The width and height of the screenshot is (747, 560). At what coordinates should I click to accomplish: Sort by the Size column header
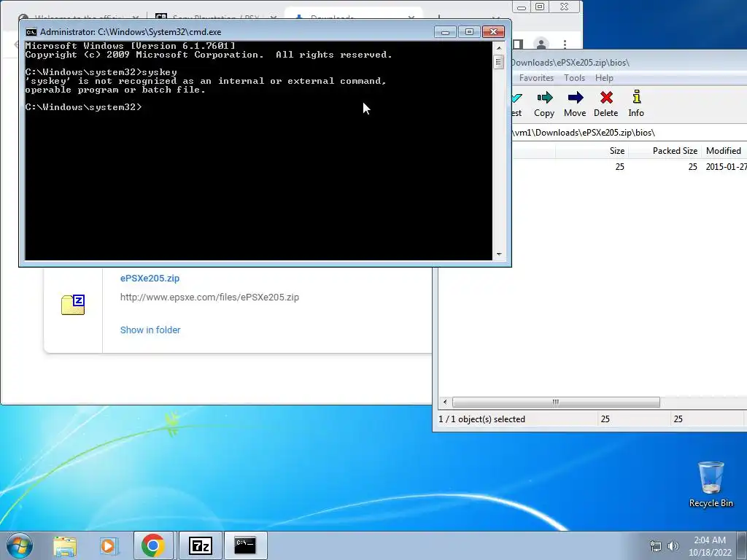(x=591, y=151)
